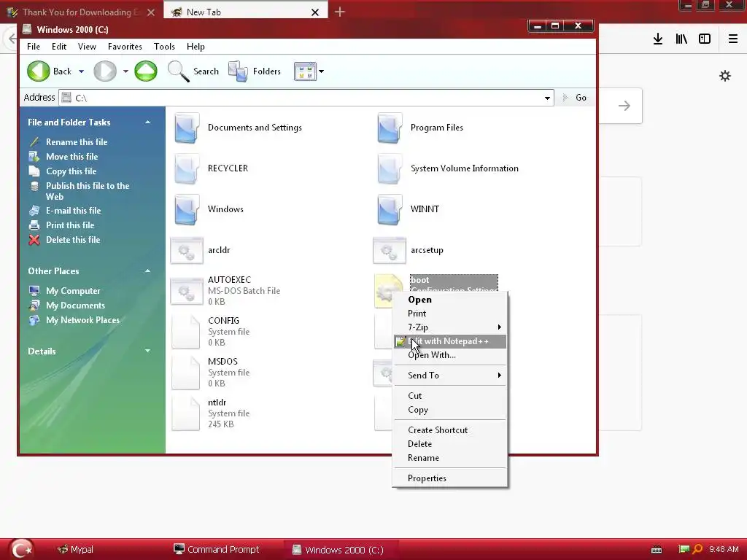
Task: Collapse File and Folder Tasks section
Action: point(147,122)
